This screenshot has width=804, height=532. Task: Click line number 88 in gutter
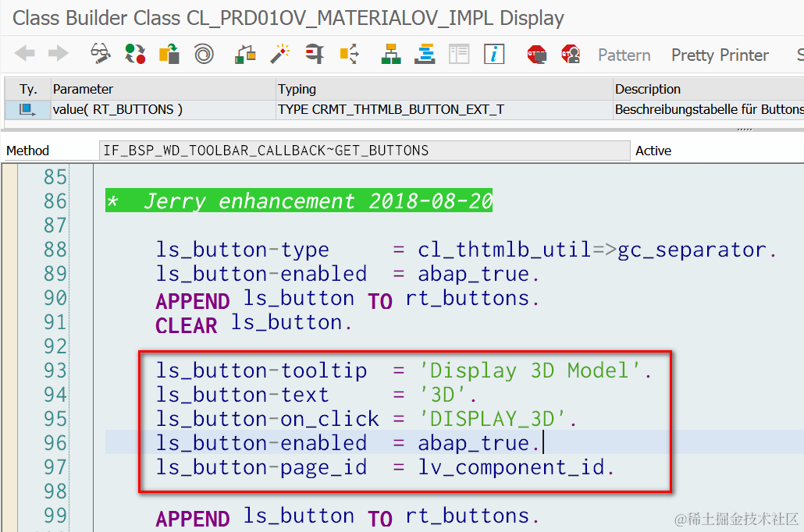pyautogui.click(x=55, y=250)
